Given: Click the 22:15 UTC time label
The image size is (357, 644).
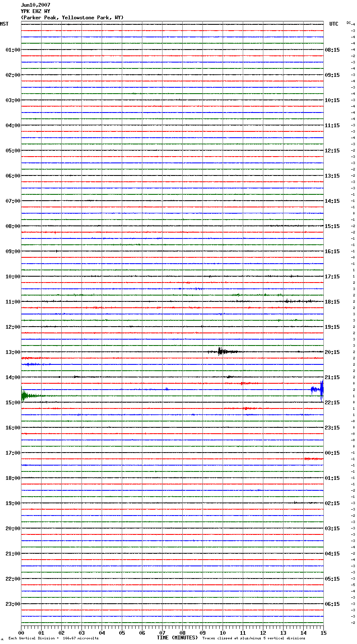Looking at the screenshot, I should (x=332, y=403).
